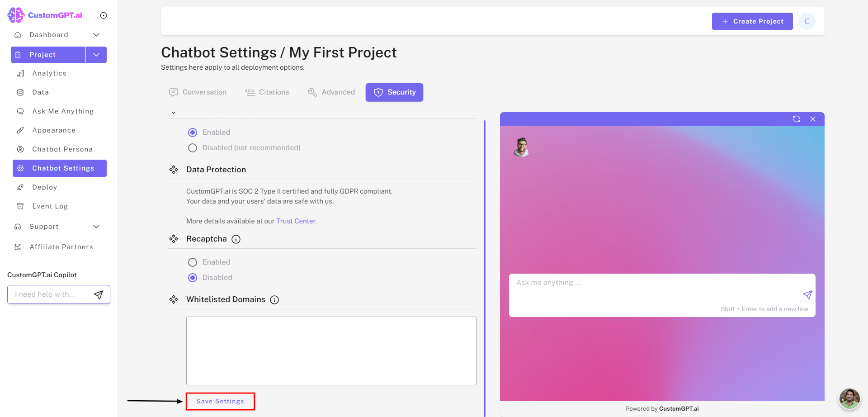Click the chatbot avatar in preview
This screenshot has width=868, height=417.
pos(522,147)
